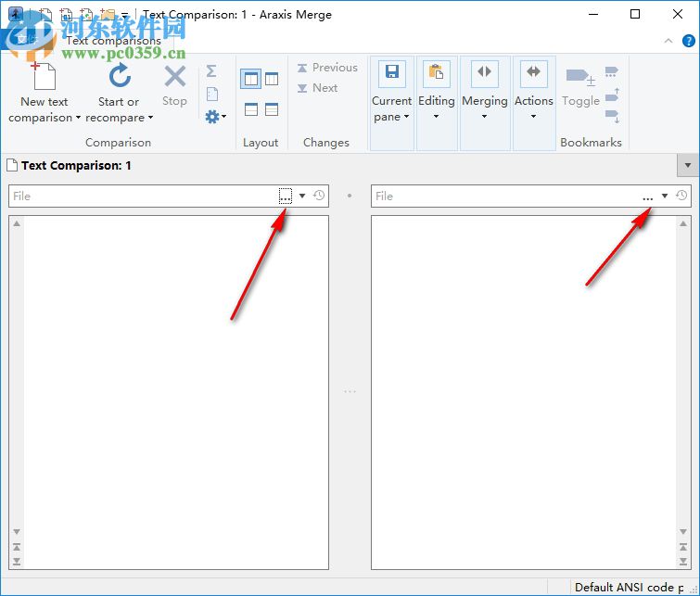Click the Merging arrows icon
The width and height of the screenshot is (700, 596).
[x=484, y=72]
